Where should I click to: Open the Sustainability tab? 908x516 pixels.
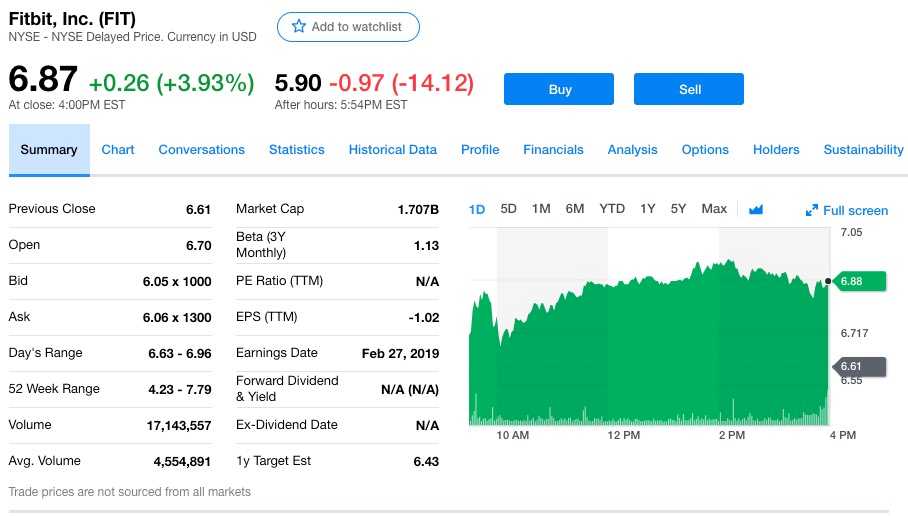click(863, 149)
